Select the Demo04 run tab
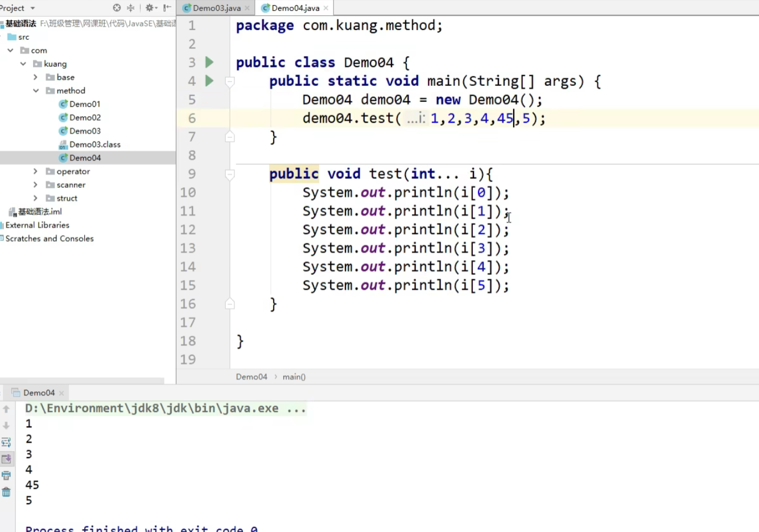The image size is (759, 532). click(x=38, y=393)
